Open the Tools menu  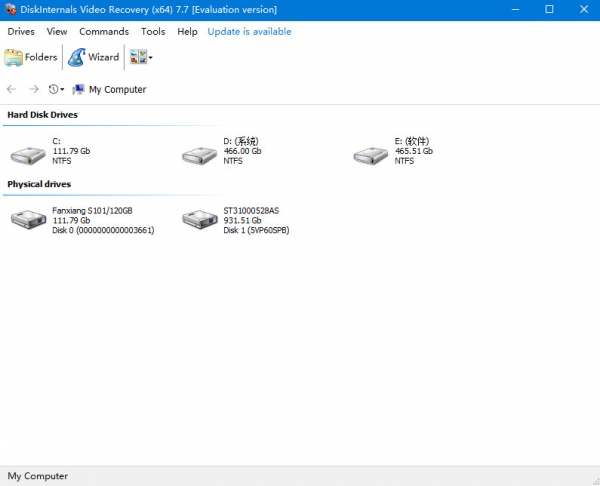point(153,32)
